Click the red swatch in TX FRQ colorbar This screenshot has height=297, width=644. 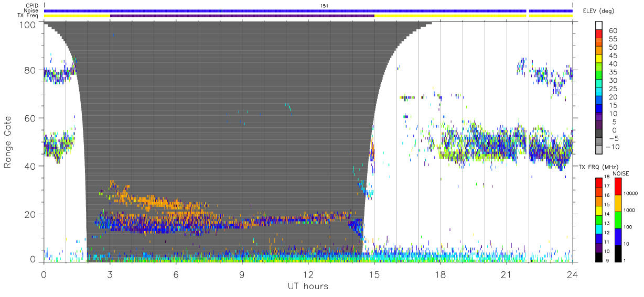(x=598, y=183)
